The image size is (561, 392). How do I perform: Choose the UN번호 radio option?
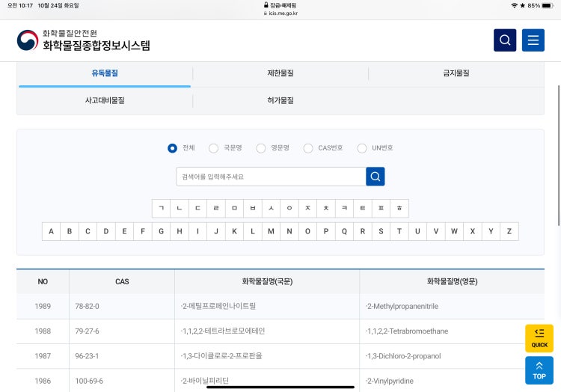coord(362,148)
